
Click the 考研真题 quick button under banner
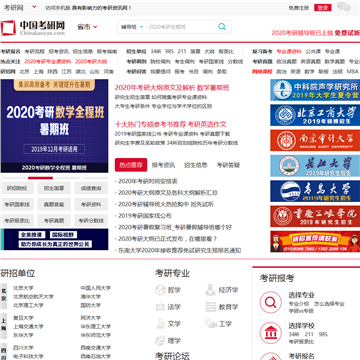(54, 221)
